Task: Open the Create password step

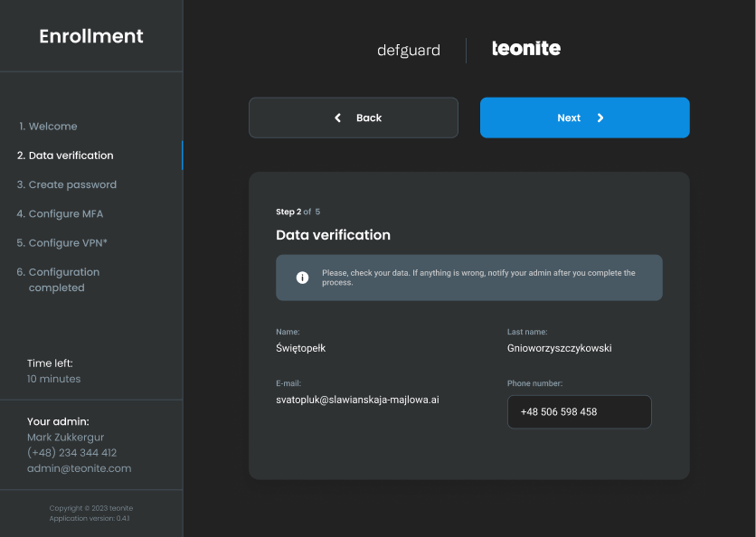Action: [72, 184]
